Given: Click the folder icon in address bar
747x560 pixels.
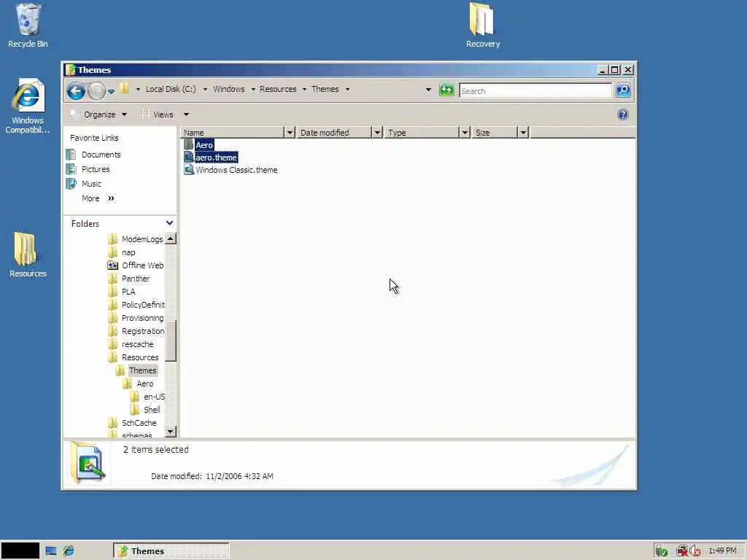Looking at the screenshot, I should coord(125,88).
